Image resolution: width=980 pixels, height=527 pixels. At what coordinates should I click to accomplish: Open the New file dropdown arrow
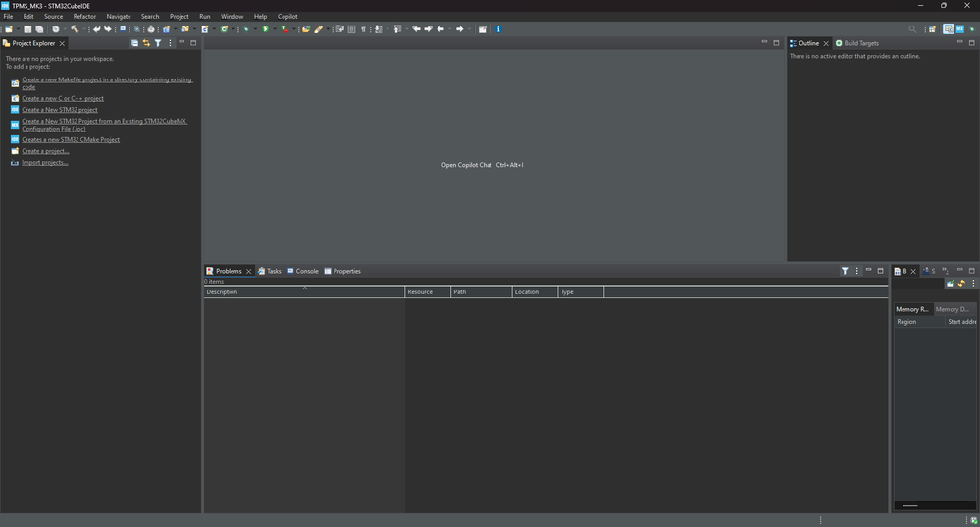pyautogui.click(x=18, y=29)
